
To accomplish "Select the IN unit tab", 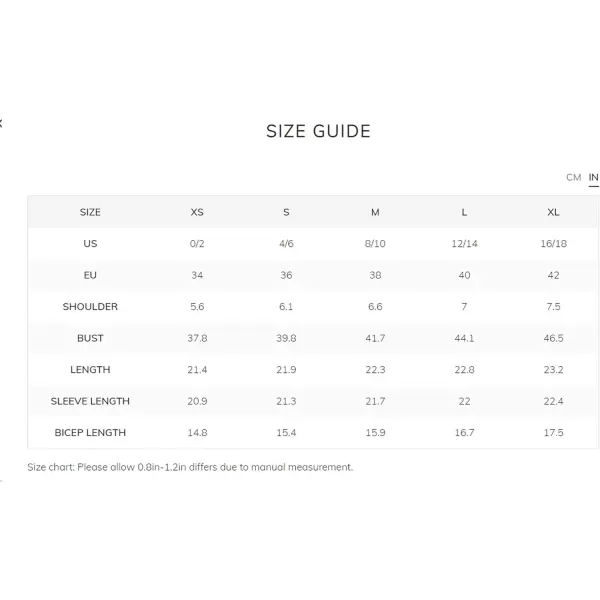I will coord(593,178).
